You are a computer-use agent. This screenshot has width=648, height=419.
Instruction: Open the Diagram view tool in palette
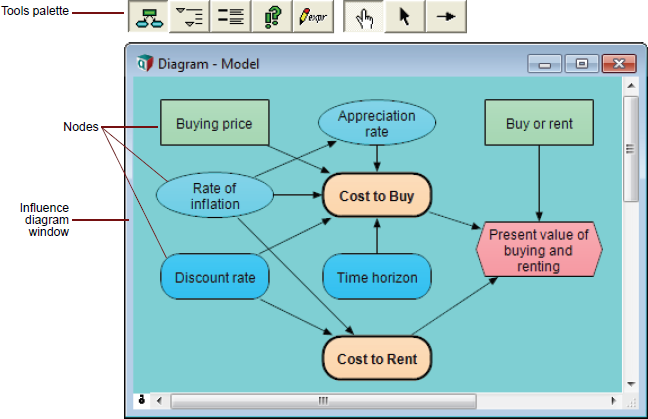coord(148,16)
